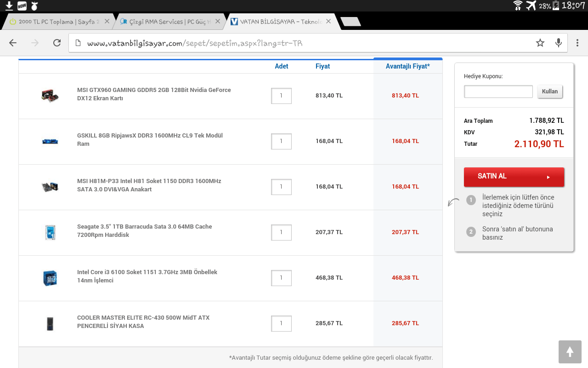Open a new browser tab

351,22
